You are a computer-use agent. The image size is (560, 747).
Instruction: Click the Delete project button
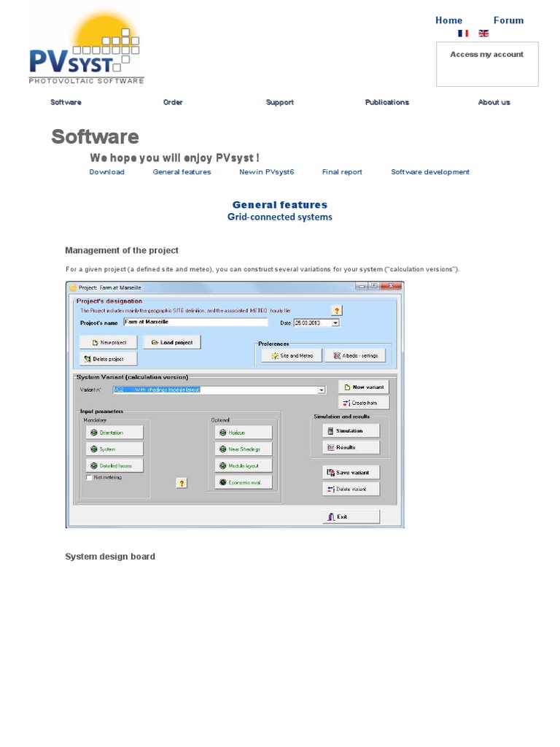tap(109, 359)
